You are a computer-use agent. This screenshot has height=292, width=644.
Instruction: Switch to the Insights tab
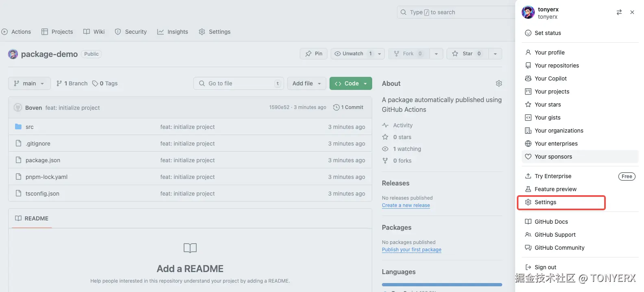(173, 32)
